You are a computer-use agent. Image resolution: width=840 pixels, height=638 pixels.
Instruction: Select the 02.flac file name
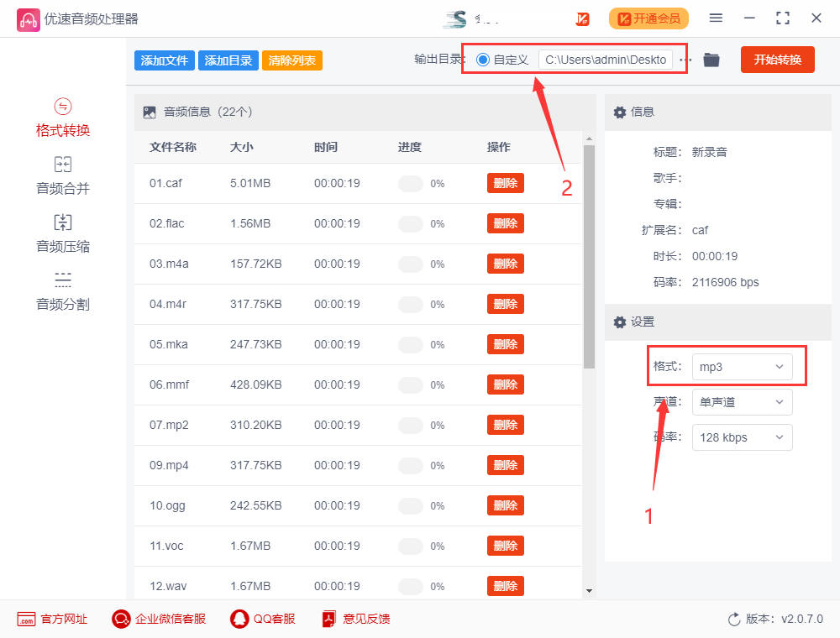tap(166, 224)
